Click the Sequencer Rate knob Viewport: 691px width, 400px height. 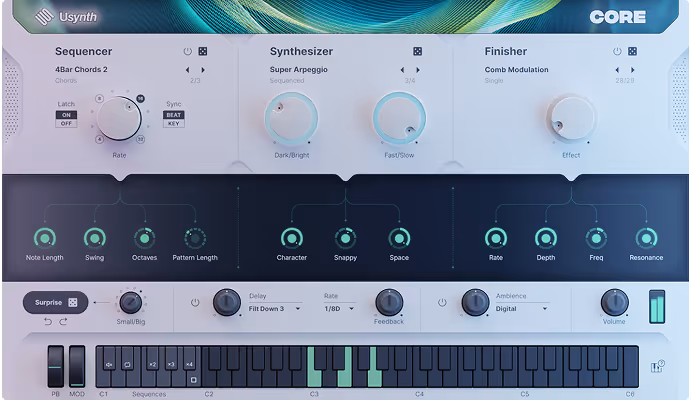point(119,119)
